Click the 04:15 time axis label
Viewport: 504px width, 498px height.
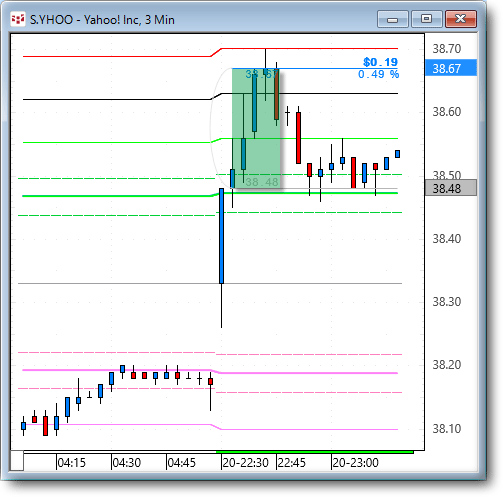pos(71,463)
